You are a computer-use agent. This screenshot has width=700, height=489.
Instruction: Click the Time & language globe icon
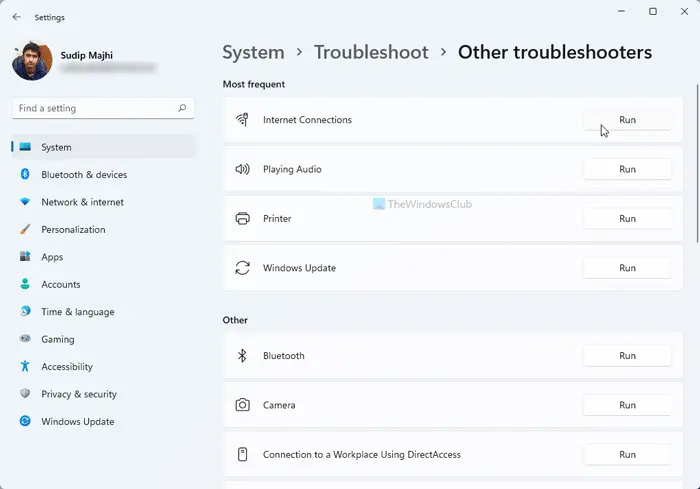pos(25,311)
